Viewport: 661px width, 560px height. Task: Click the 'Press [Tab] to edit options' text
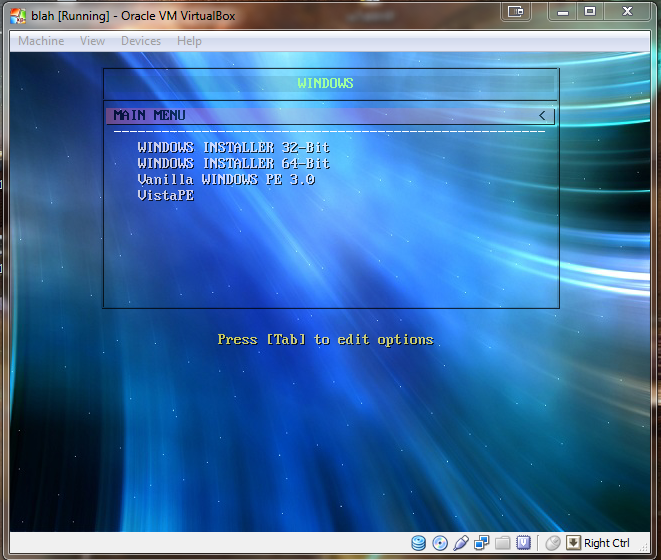click(x=325, y=340)
